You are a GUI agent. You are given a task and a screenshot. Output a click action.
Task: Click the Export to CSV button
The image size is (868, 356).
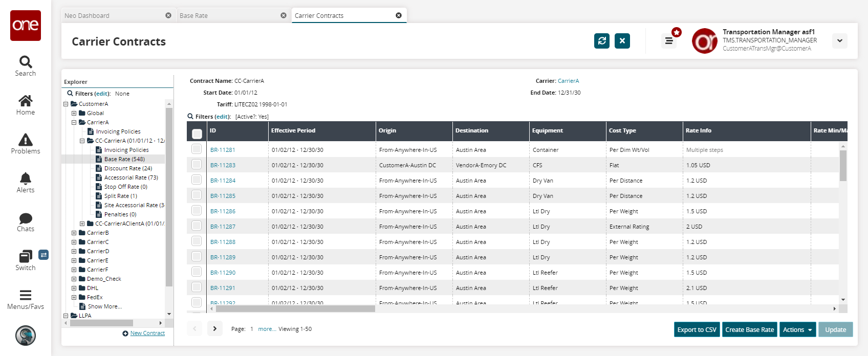click(x=697, y=330)
